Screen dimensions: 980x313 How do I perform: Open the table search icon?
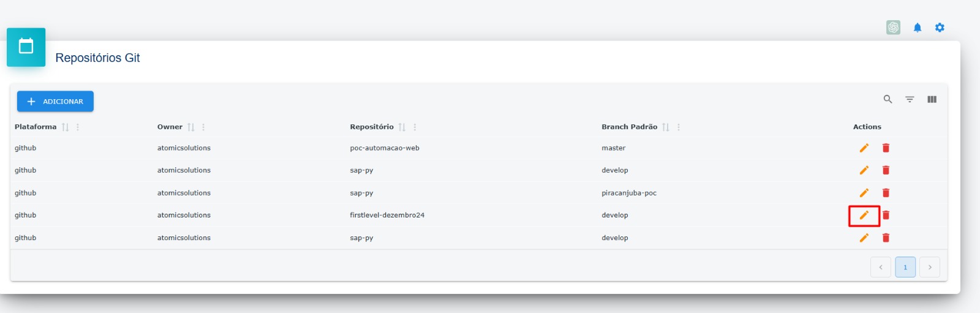pos(888,99)
